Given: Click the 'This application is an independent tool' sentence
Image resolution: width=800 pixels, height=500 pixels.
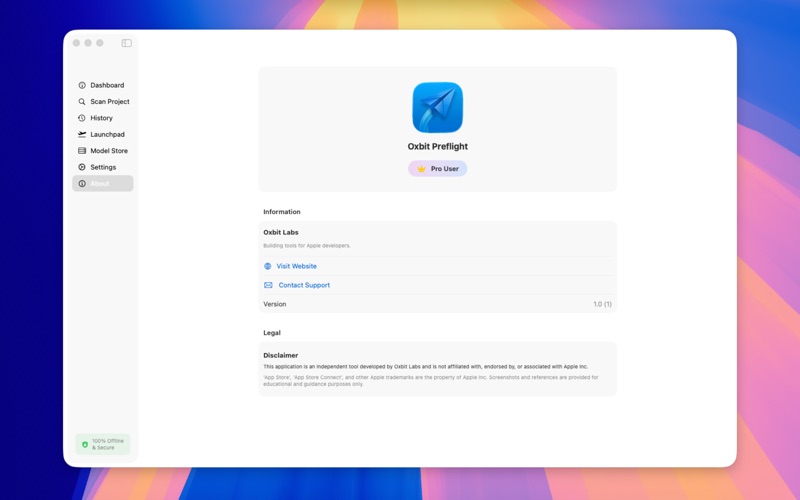Looking at the screenshot, I should [x=426, y=366].
